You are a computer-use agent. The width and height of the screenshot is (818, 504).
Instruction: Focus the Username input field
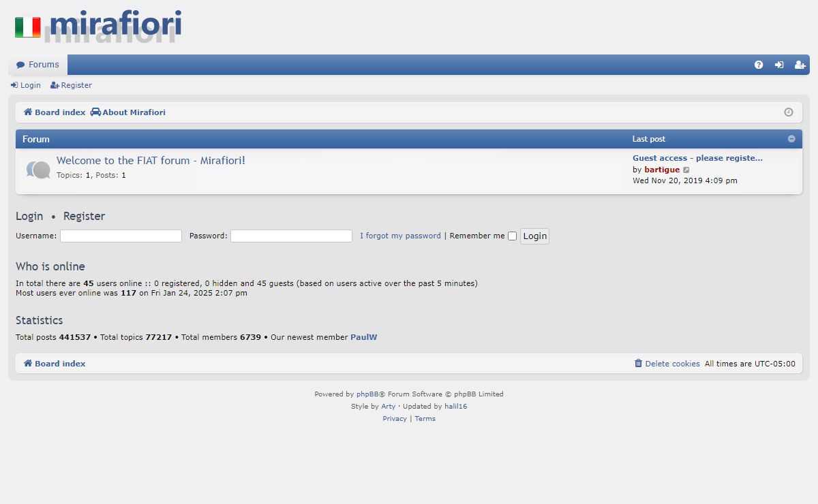[x=121, y=236]
